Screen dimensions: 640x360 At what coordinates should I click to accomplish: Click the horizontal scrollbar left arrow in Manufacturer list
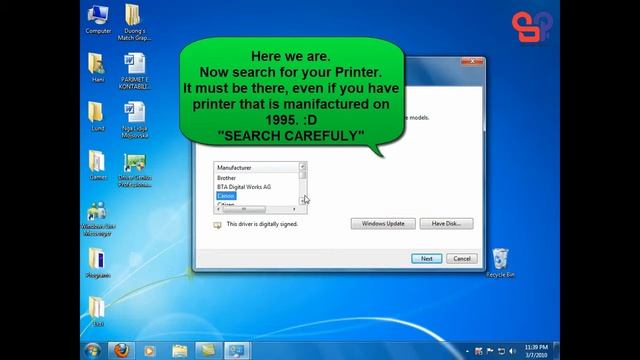[218, 209]
